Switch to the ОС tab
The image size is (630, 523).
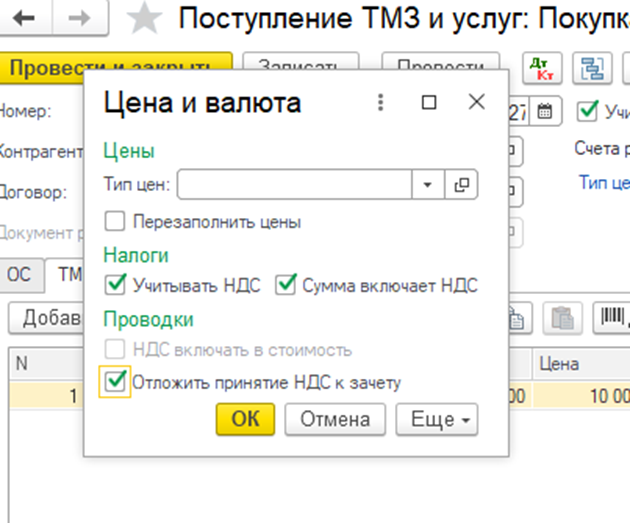[x=20, y=275]
